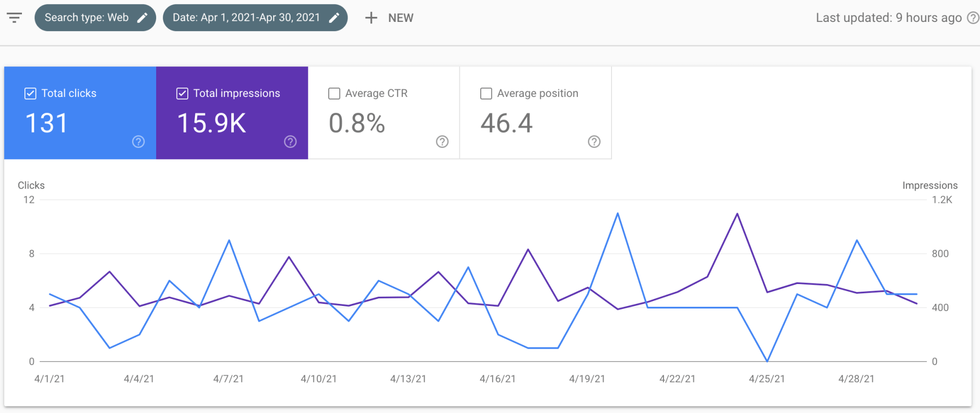Uncheck the Total impressions checkbox

[182, 93]
